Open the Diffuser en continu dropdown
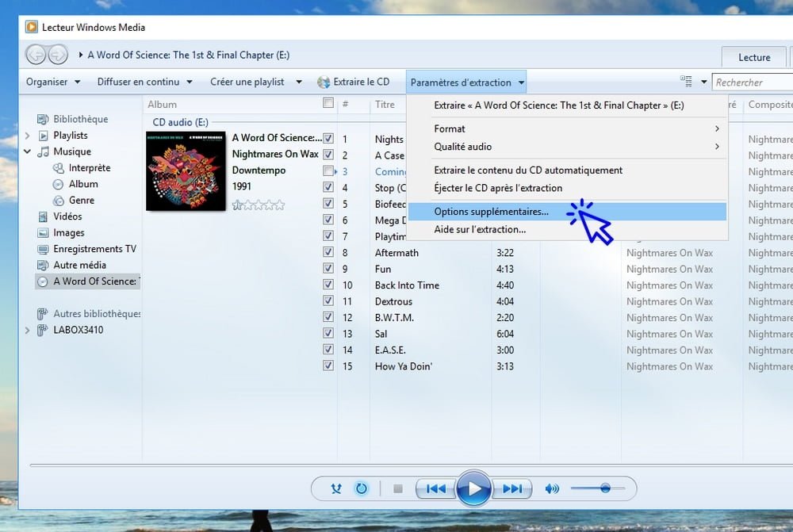The height and width of the screenshot is (532, 793). click(144, 82)
